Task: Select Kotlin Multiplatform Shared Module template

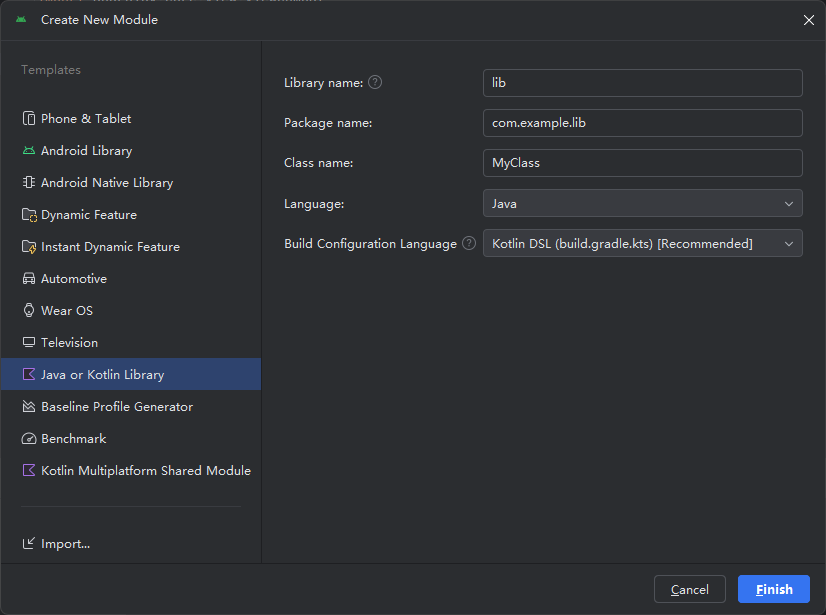Action: [x=145, y=471]
